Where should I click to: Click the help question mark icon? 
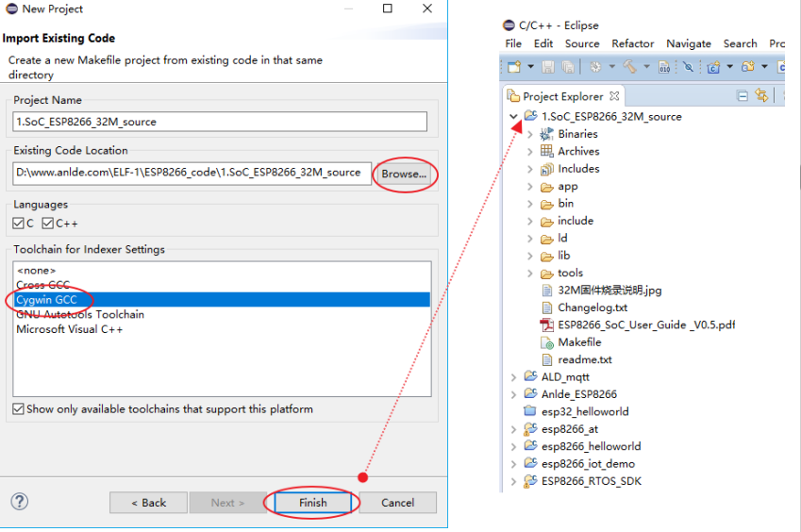[19, 502]
